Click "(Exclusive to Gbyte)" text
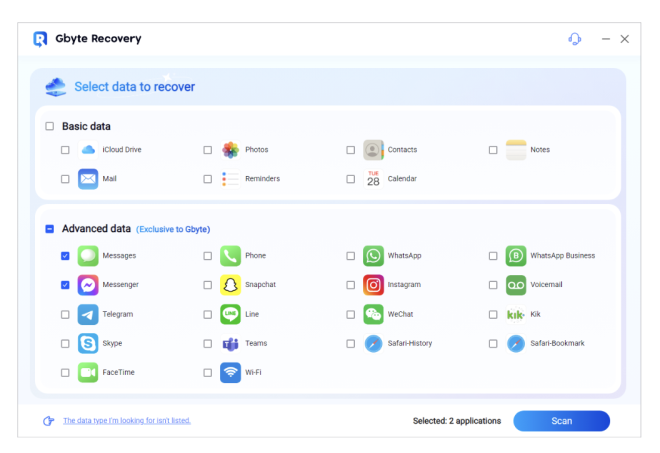Viewport: 660px width, 453px height. (x=173, y=229)
